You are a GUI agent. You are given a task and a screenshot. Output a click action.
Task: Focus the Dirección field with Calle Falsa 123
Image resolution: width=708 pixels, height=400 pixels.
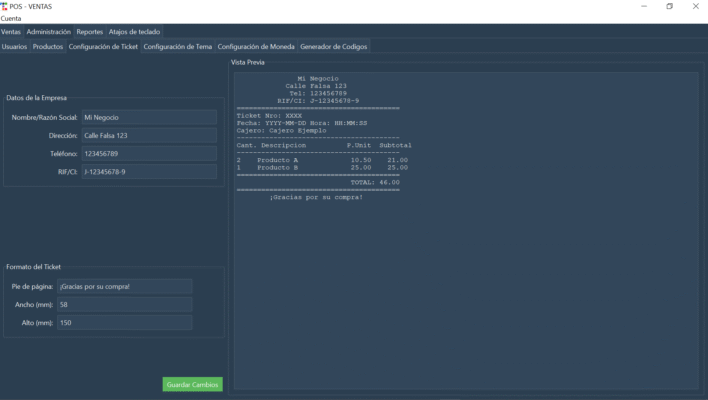(x=149, y=135)
